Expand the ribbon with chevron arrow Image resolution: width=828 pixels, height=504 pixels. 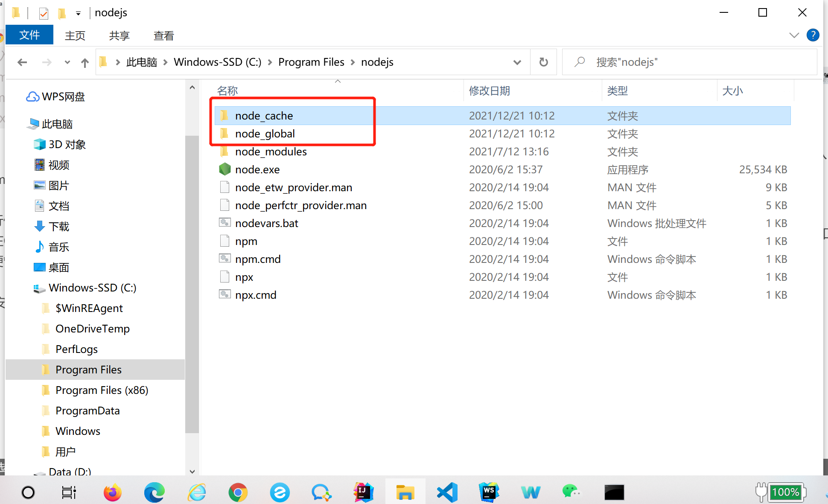(x=794, y=35)
